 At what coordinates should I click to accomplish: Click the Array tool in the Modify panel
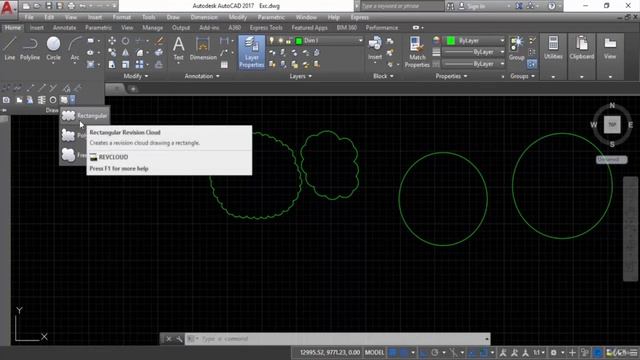click(x=139, y=64)
